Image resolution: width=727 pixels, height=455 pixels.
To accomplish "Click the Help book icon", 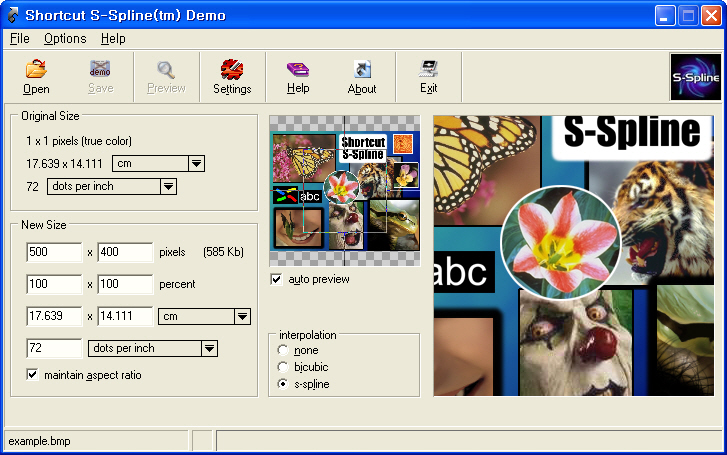I will point(298,77).
